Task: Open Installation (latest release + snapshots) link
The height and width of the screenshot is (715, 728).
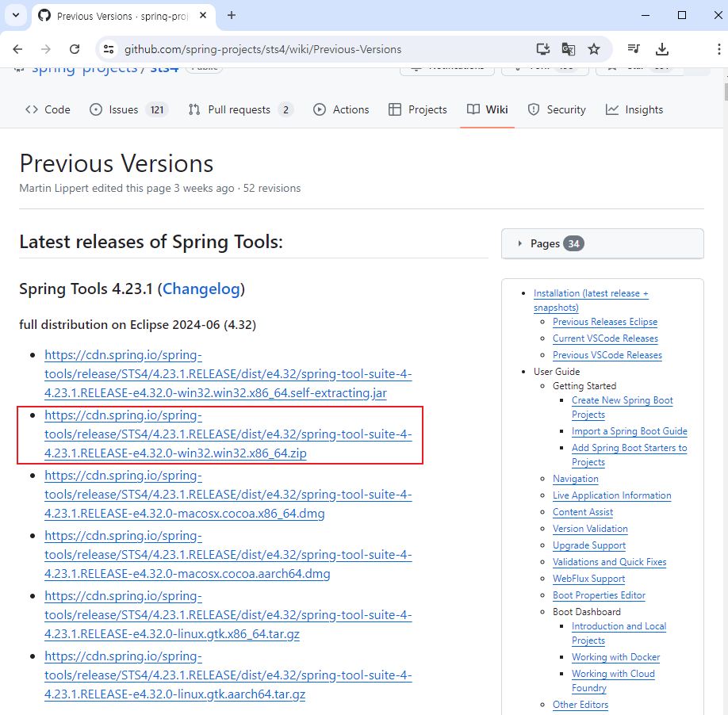Action: pyautogui.click(x=591, y=300)
